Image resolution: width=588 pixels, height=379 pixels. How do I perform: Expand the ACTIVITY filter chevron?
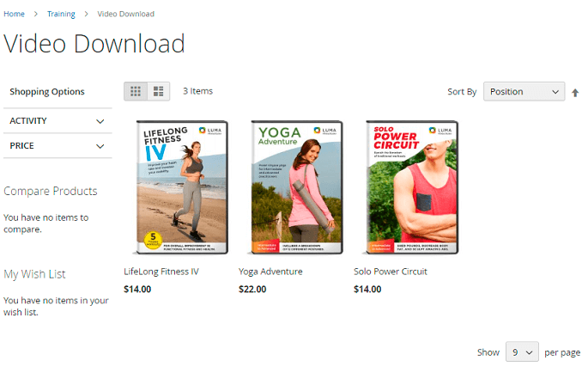100,121
